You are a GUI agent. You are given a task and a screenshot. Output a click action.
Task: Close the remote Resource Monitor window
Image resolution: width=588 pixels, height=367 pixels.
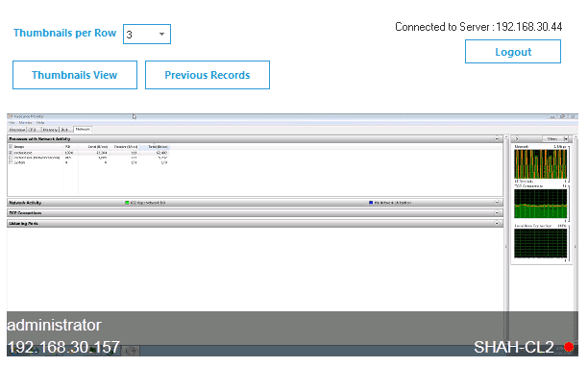573,116
